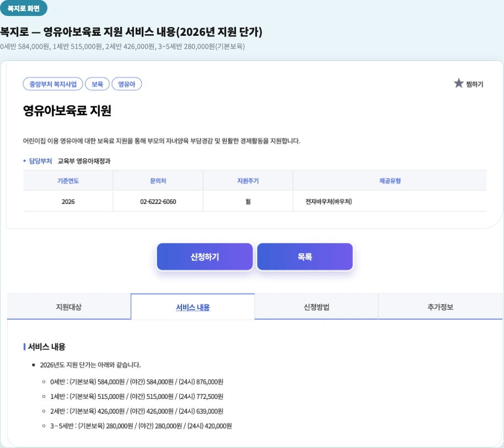Click the 기준연도 column header
The image size is (504, 448).
[68, 181]
